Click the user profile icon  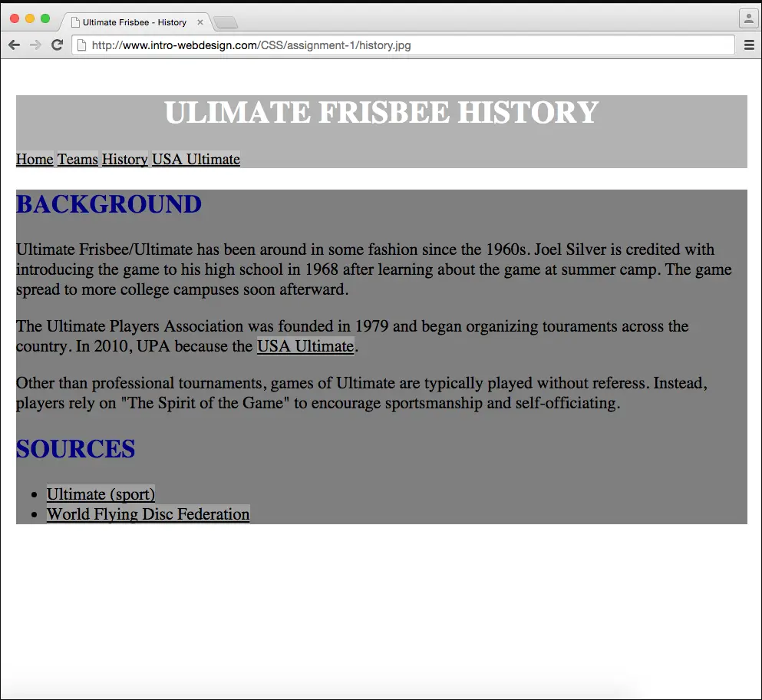(x=748, y=18)
